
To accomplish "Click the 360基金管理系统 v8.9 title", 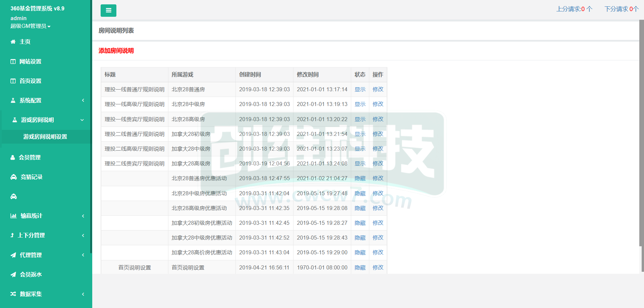I will click(x=37, y=8).
